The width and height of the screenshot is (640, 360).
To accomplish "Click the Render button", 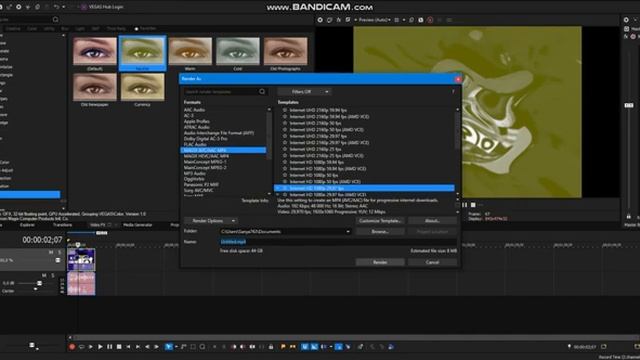I will (x=380, y=262).
